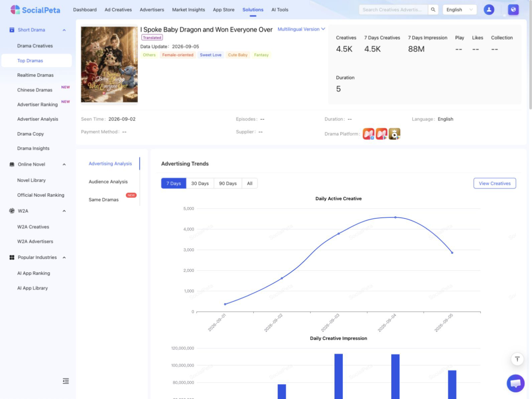Collapse the Popular Industries section chevron

click(64, 258)
